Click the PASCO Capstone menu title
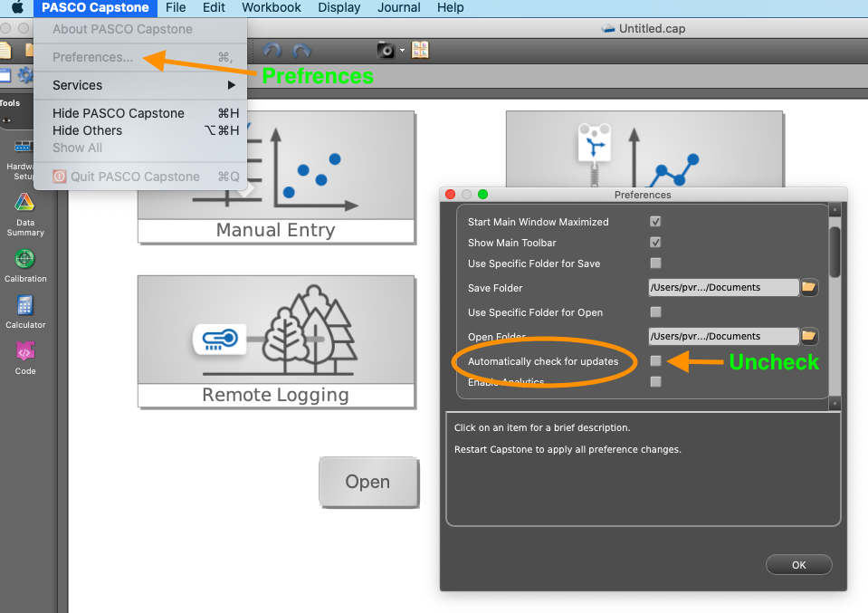Viewport: 868px width, 613px height. [95, 7]
